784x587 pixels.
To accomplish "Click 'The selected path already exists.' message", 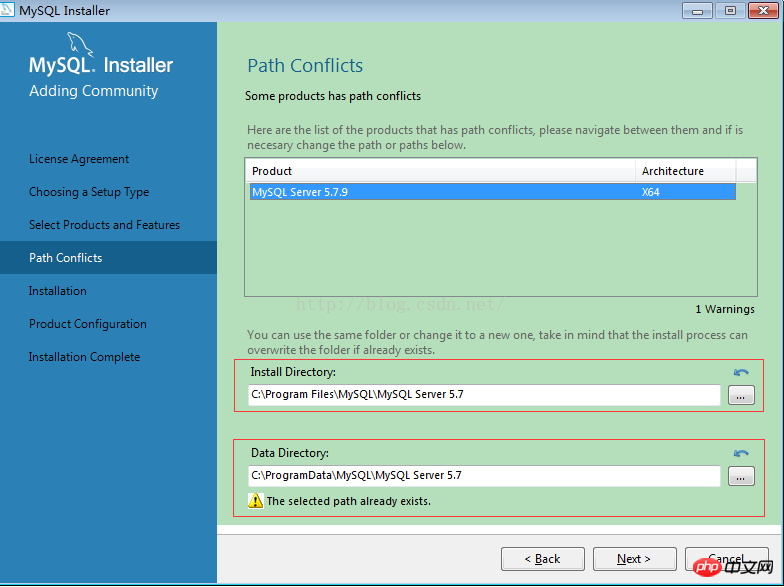I will coord(348,501).
